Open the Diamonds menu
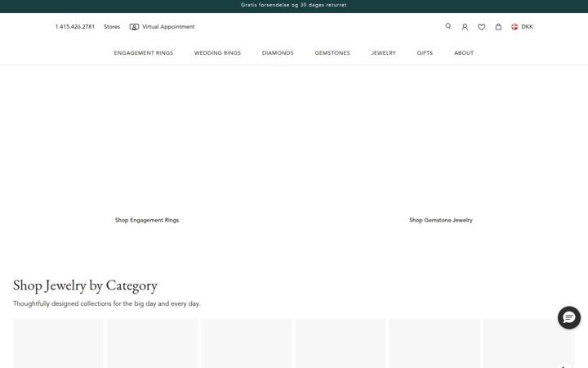 pos(278,53)
